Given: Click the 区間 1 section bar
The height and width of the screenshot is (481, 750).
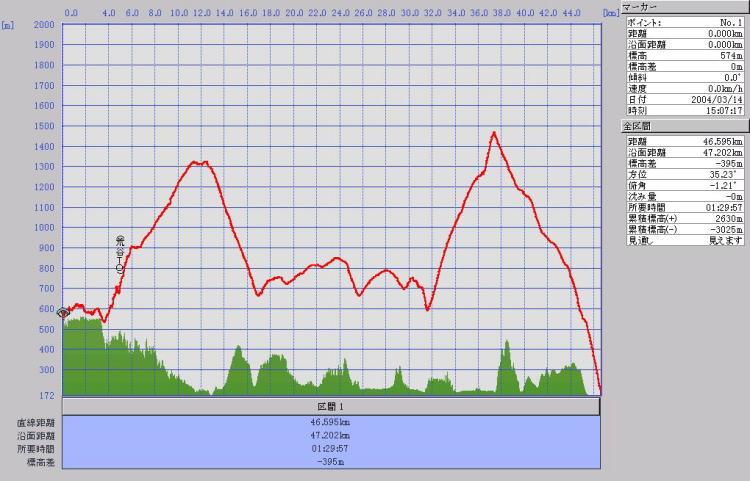Looking at the screenshot, I should point(331,407).
